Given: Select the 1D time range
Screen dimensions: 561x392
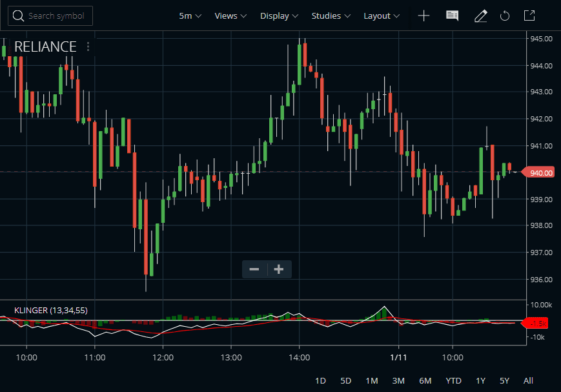Looking at the screenshot, I should pyautogui.click(x=320, y=380).
